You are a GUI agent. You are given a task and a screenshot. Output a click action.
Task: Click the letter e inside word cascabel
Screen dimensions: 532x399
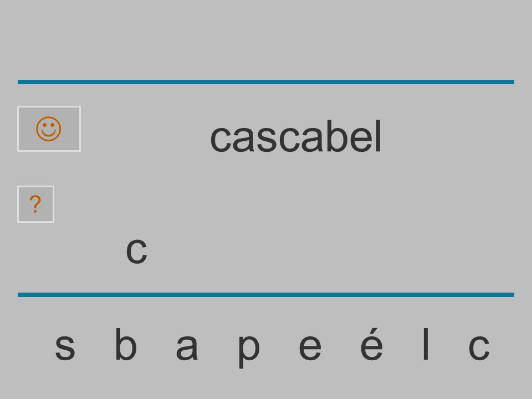coord(361,139)
